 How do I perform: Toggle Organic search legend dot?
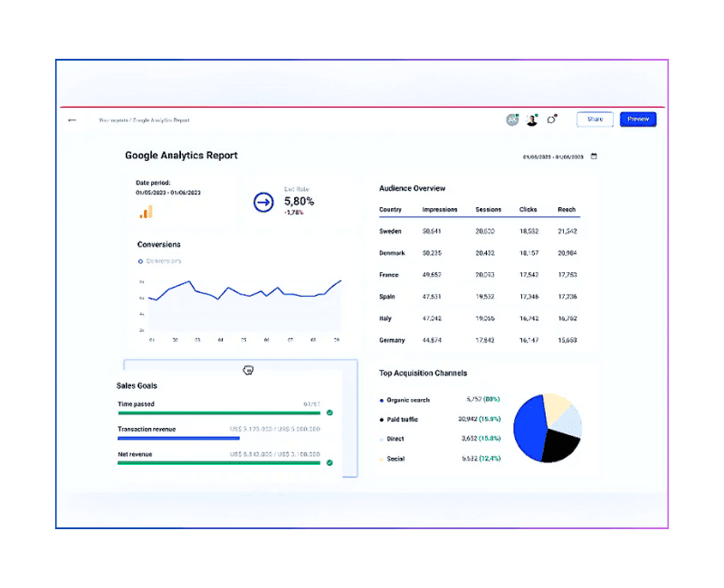381,400
